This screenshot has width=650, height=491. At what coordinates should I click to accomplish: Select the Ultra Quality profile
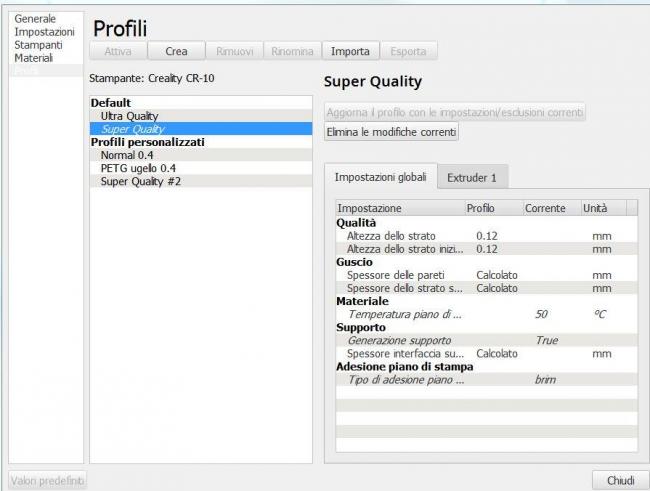point(129,116)
